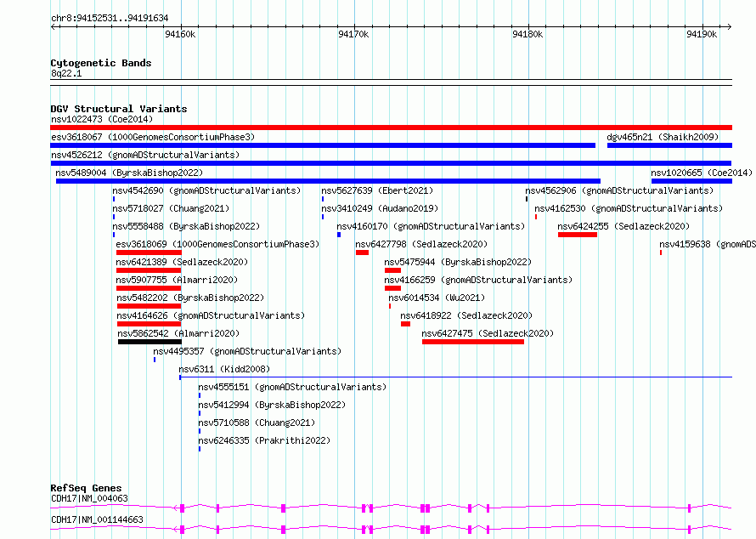Click nsv5907755 (Almarri2020) label
The width and height of the screenshot is (756, 539).
pos(177,280)
